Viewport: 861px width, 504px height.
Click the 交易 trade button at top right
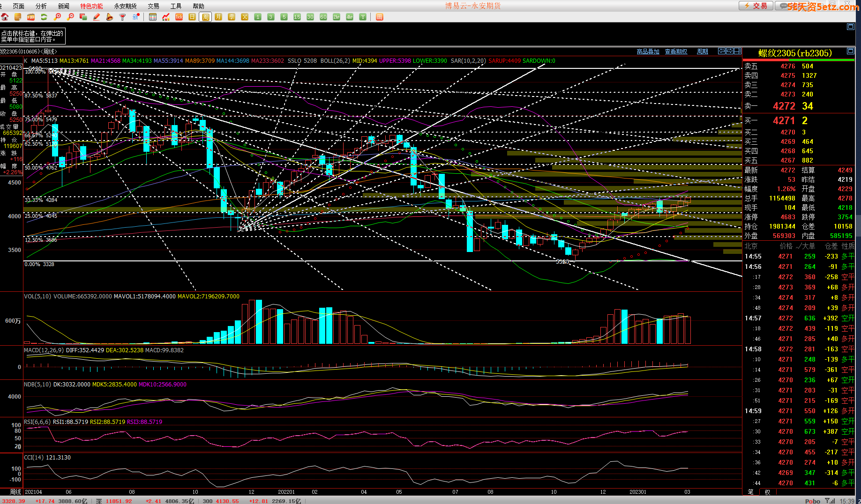coord(756,6)
